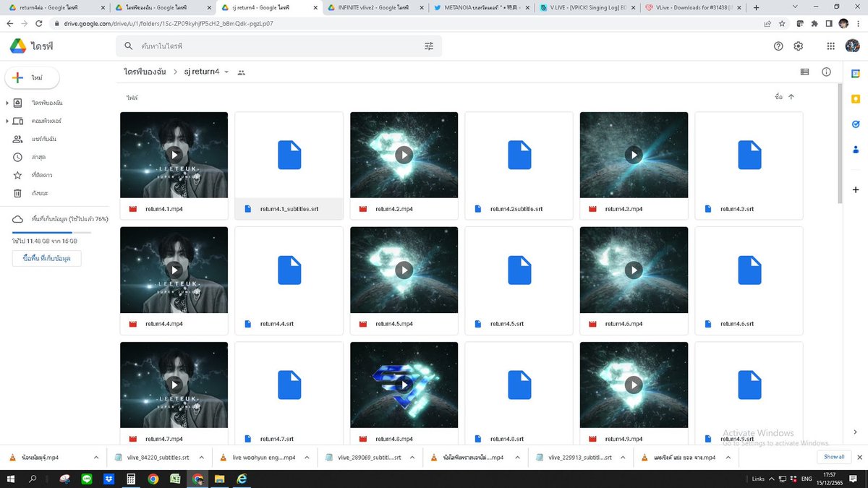Open the Help question-mark icon
This screenshot has height=488, width=868.
778,46
